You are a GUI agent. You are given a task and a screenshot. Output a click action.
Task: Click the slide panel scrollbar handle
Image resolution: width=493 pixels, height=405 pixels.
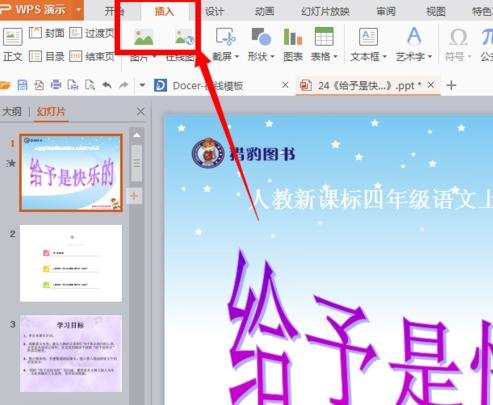coord(137,163)
